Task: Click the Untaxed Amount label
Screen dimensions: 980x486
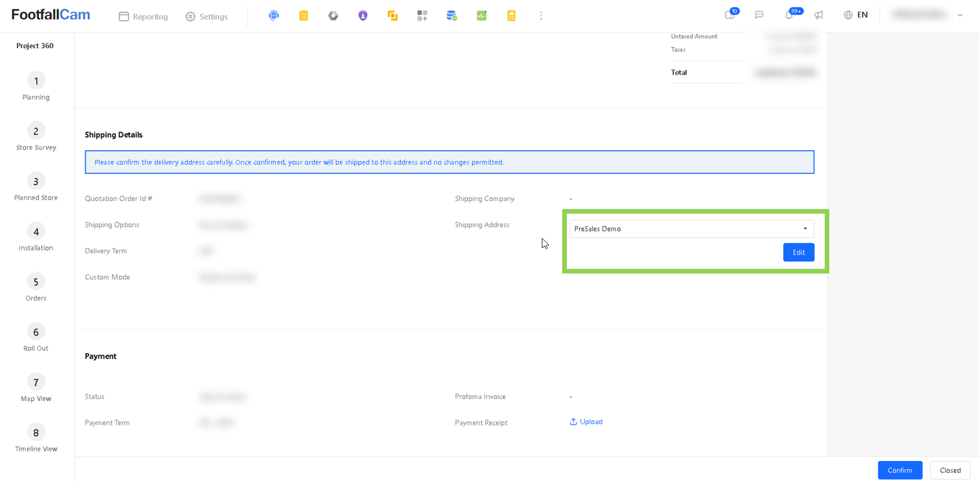Action: click(x=694, y=36)
